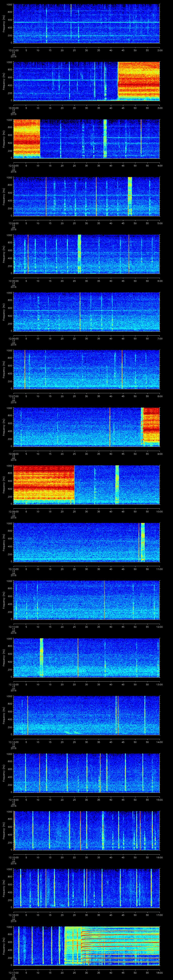Image resolution: width=173 pixels, height=980 pixels.
Task: Click the 18:00 end time label
Action: 160,973
